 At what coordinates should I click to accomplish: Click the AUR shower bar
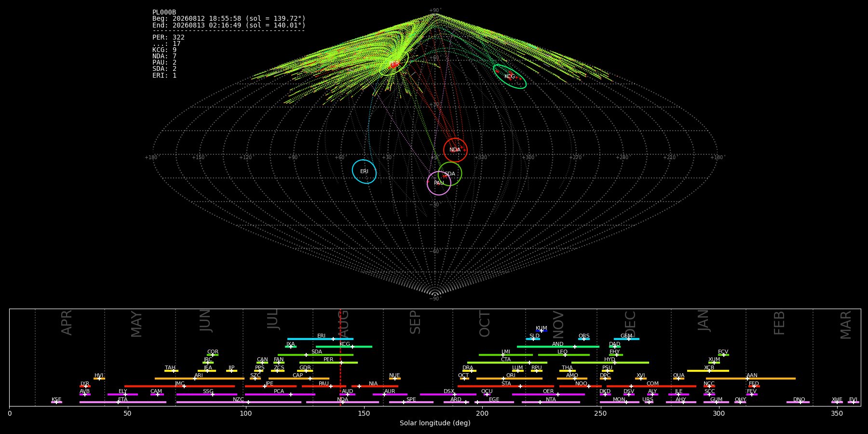[x=390, y=394]
